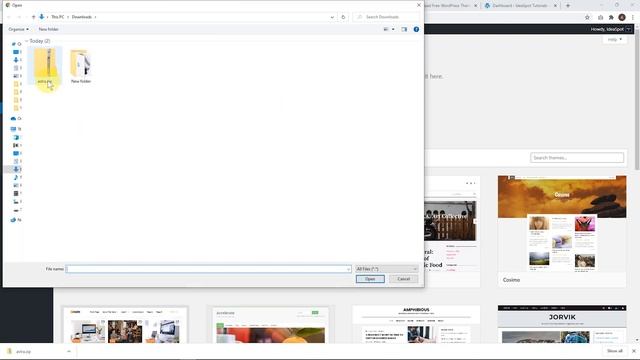This screenshot has height=360, width=640.
Task: Select This PC in navigation pane
Action: 16,129
